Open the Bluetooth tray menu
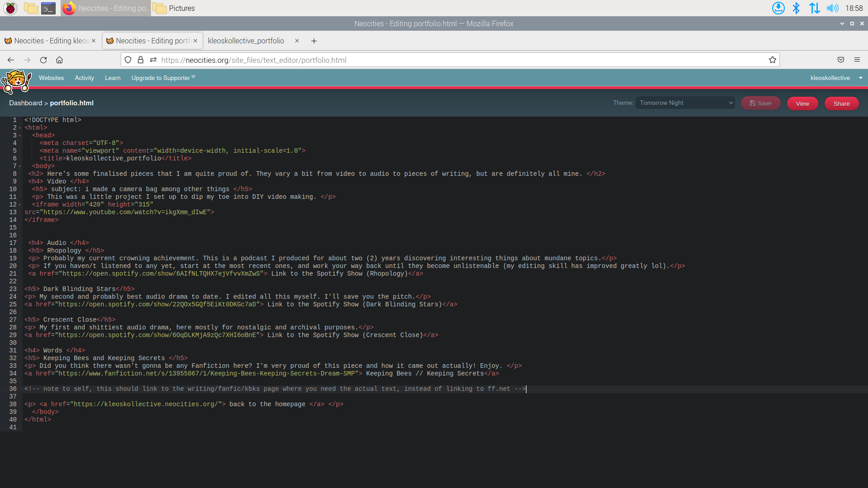 click(x=796, y=8)
